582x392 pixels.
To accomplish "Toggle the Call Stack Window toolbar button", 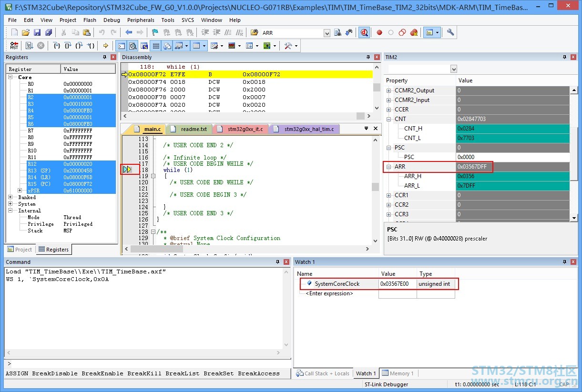I will pyautogui.click(x=167, y=46).
